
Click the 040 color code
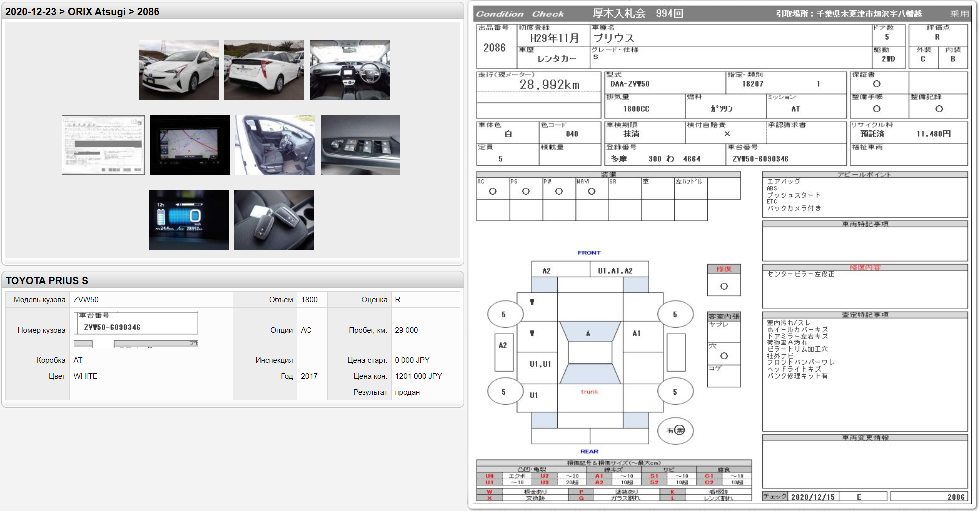point(572,134)
